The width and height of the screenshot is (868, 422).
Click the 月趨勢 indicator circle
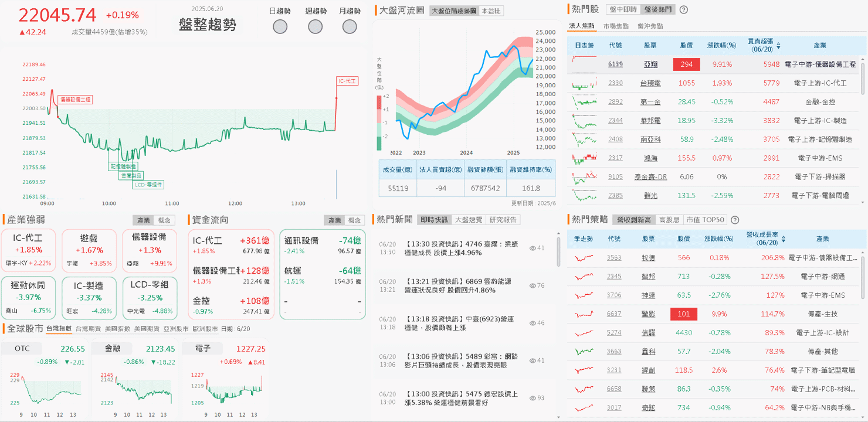click(x=350, y=26)
